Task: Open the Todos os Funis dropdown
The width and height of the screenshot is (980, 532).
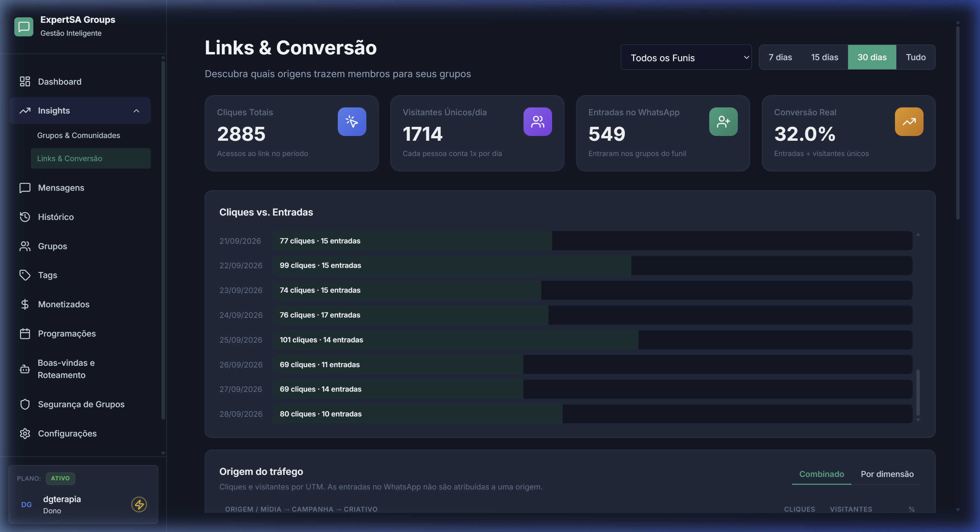Action: 686,57
